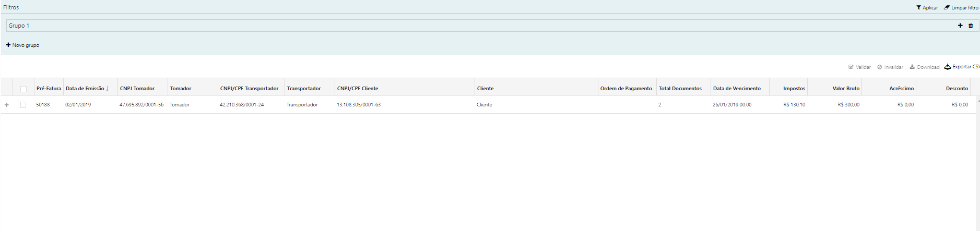This screenshot has width=980, height=231.
Task: Toggle the select-all checkbox in header
Action: [23, 89]
